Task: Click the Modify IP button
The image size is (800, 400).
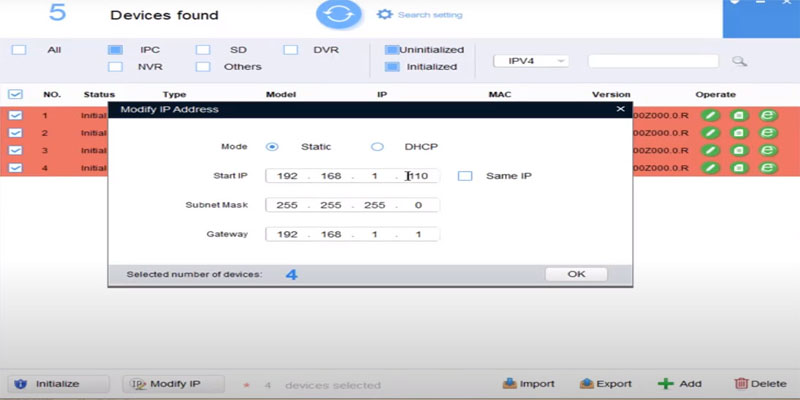Action: (165, 384)
